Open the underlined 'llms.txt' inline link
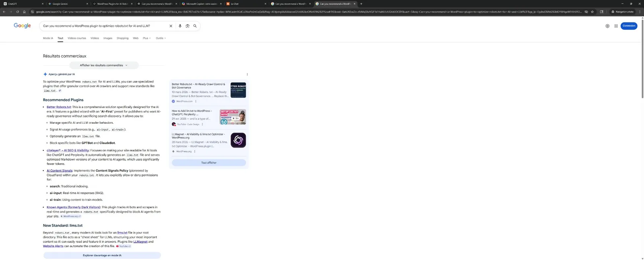The image size is (644, 260). (122, 233)
